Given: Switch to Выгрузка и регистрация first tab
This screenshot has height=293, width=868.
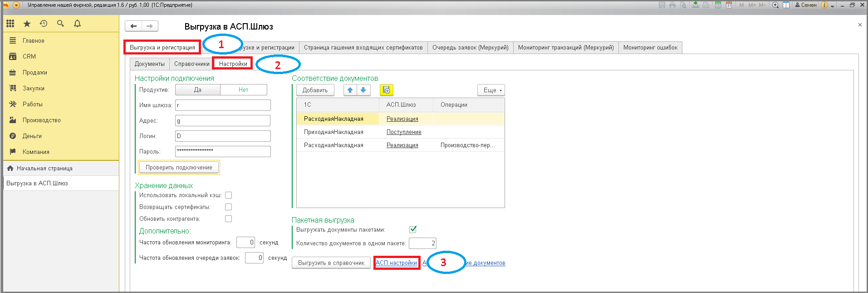Looking at the screenshot, I should 162,47.
